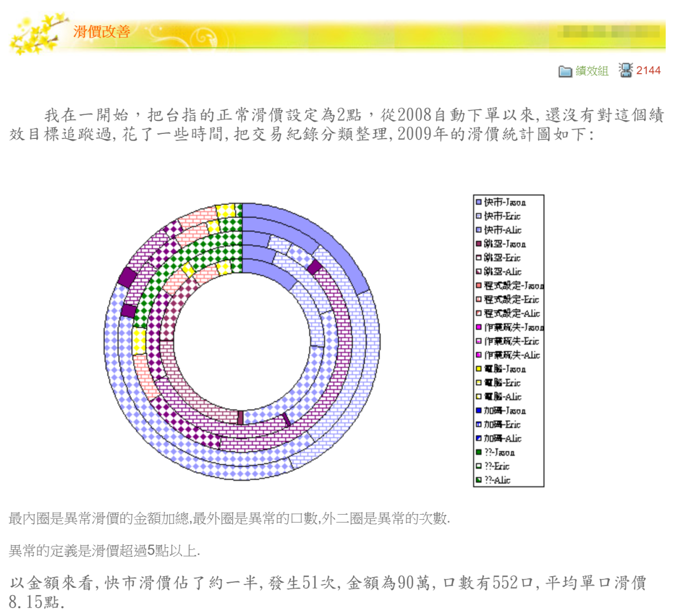Click the paragraph starting 以金額來看
This screenshot has width=675, height=616.
click(327, 592)
